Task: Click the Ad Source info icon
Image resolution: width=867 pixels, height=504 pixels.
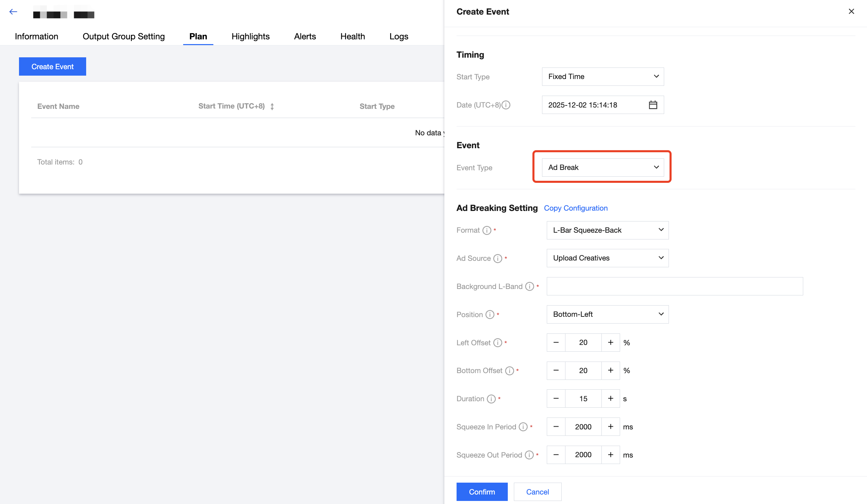Action: [498, 258]
